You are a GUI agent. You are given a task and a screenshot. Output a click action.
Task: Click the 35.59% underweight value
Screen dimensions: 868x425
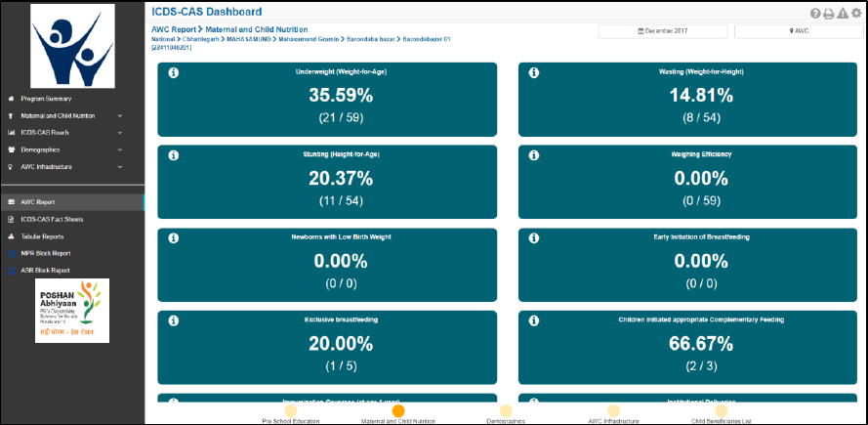[341, 96]
